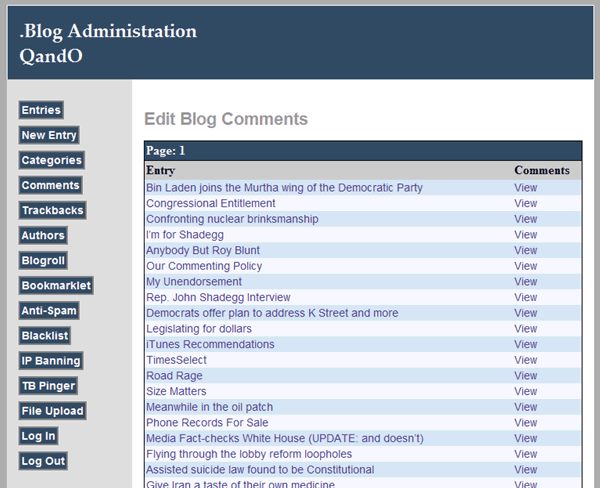
Task: View comments for My Unendorsement
Action: (526, 282)
